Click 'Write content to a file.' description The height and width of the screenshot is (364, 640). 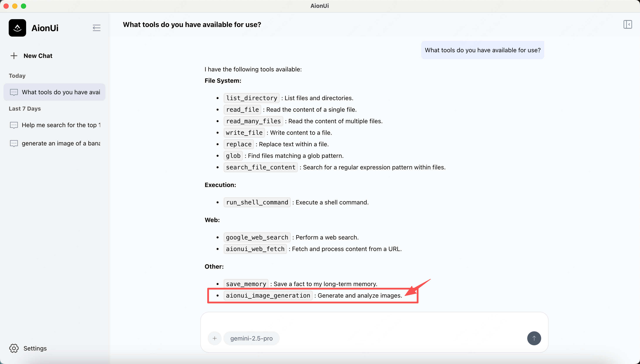(x=301, y=133)
